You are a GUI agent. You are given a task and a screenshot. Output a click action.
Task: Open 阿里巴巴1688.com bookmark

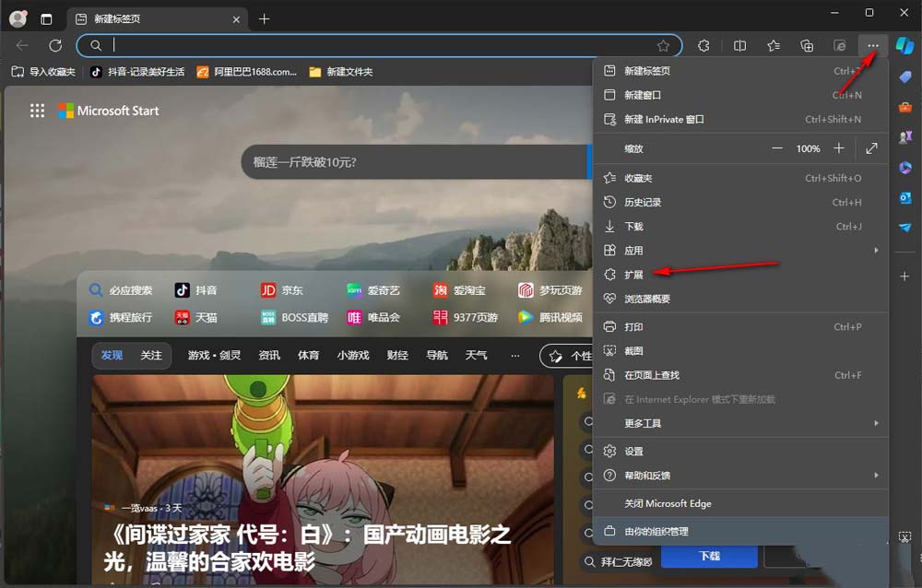(x=247, y=72)
